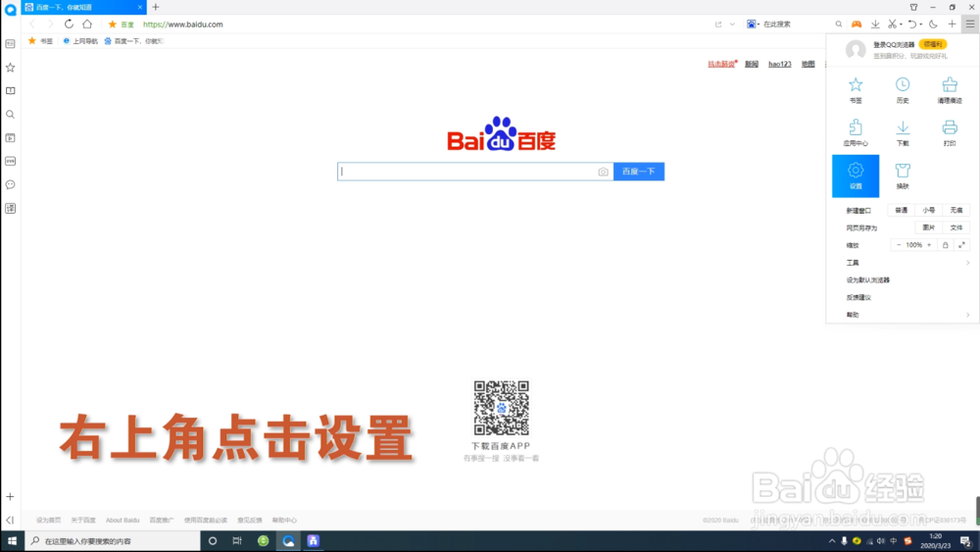Open sidebar search magnifier icon
980x552 pixels.
pos(10,115)
